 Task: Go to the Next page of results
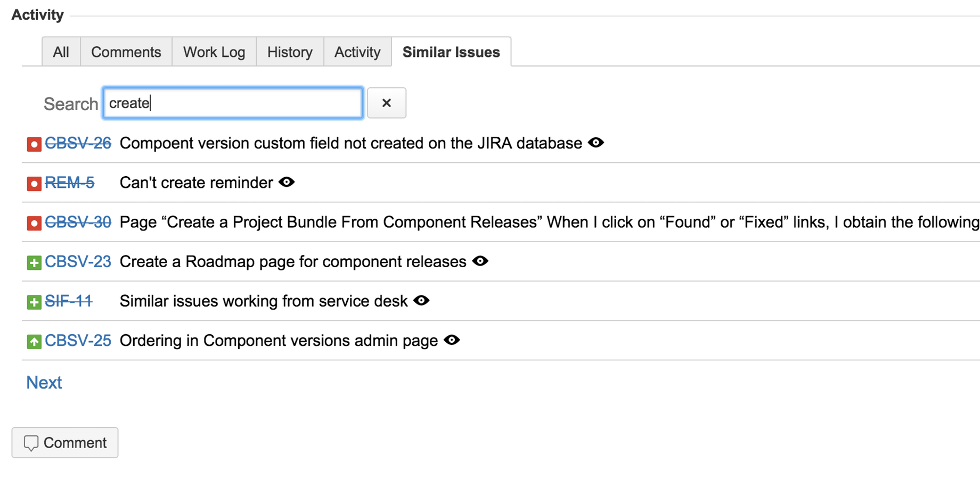coord(44,382)
